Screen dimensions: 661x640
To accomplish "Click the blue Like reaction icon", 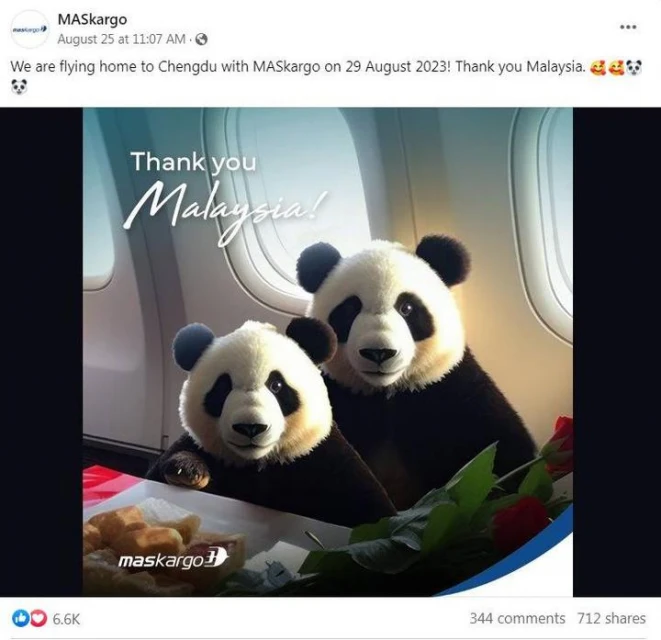I will tap(21, 618).
